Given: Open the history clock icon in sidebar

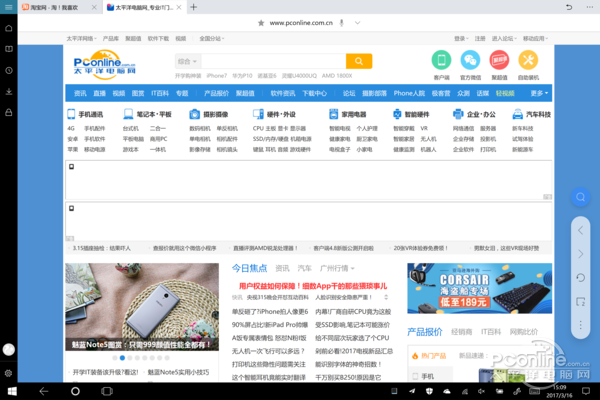Looking at the screenshot, I should point(8,70).
